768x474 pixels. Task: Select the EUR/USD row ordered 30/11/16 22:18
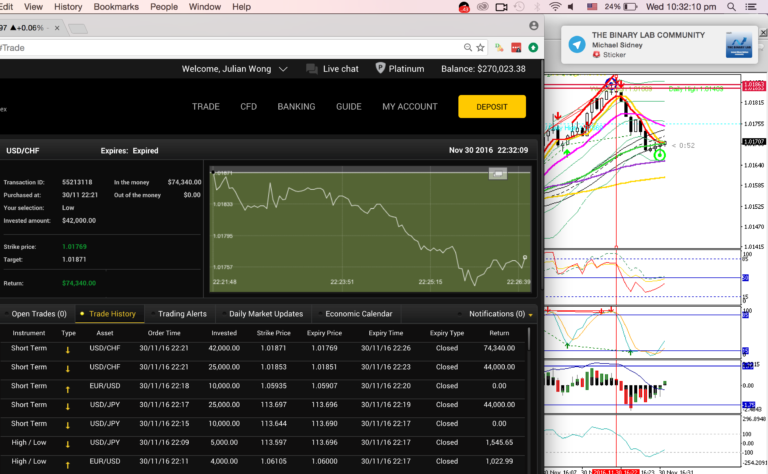click(x=263, y=386)
